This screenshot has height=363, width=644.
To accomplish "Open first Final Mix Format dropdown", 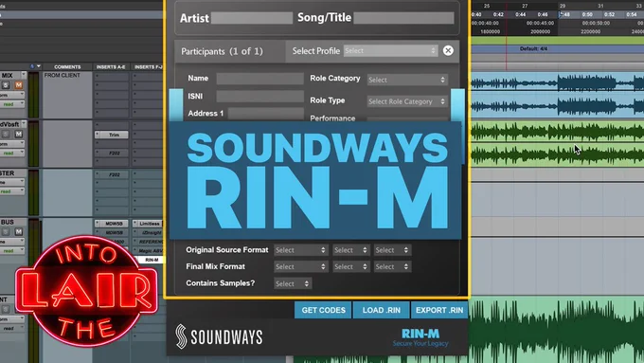I will coord(300,266).
